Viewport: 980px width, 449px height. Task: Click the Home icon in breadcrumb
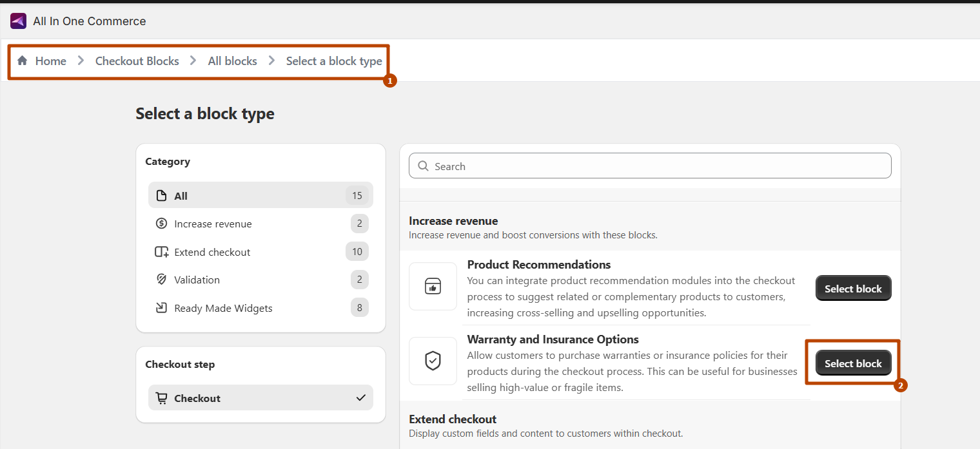(23, 61)
